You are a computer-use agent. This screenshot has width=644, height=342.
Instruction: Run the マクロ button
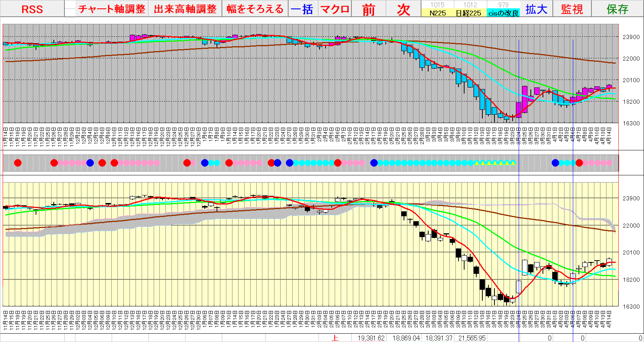click(335, 9)
